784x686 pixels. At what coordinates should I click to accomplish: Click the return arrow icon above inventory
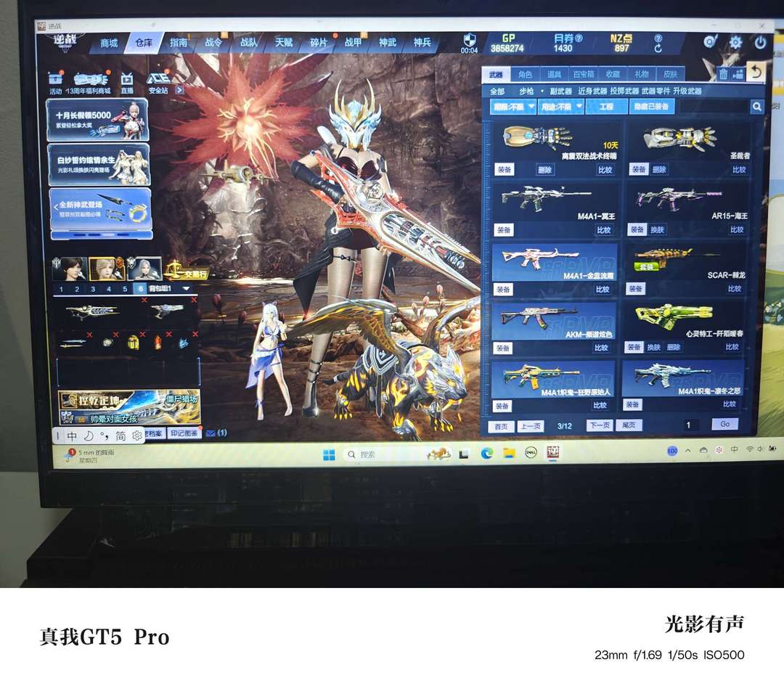756,73
